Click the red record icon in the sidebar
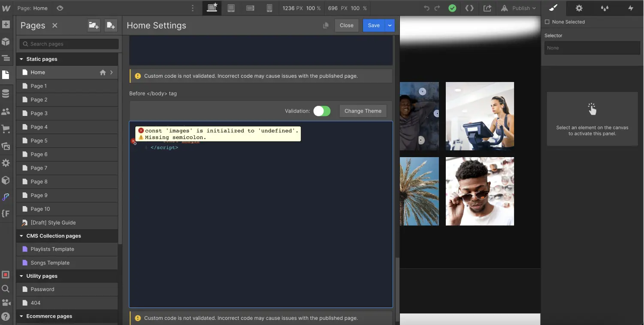This screenshot has height=325, width=644. pos(6,274)
